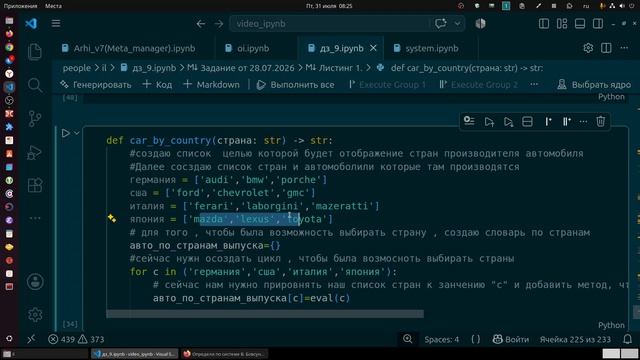Open the Run and Debug view

35,152
